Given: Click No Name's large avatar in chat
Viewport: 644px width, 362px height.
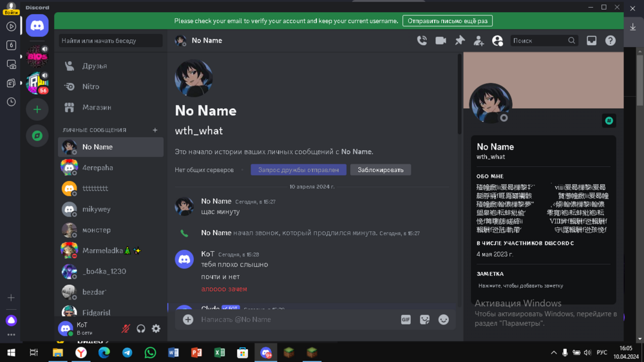Looking at the screenshot, I should [x=193, y=78].
